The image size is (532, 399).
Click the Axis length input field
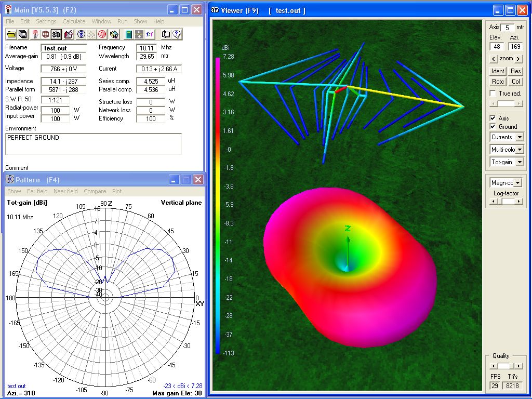click(507, 28)
